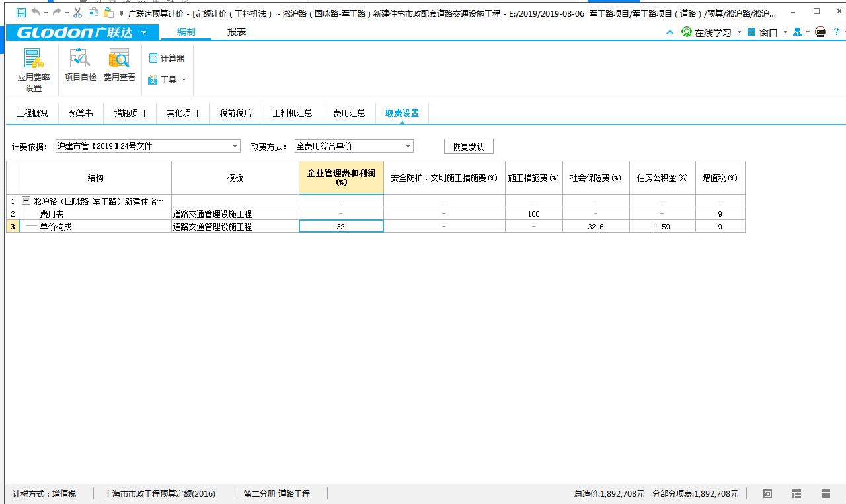Click the 施工措施费 cell showing 100
This screenshot has width=846, height=504.
(533, 214)
